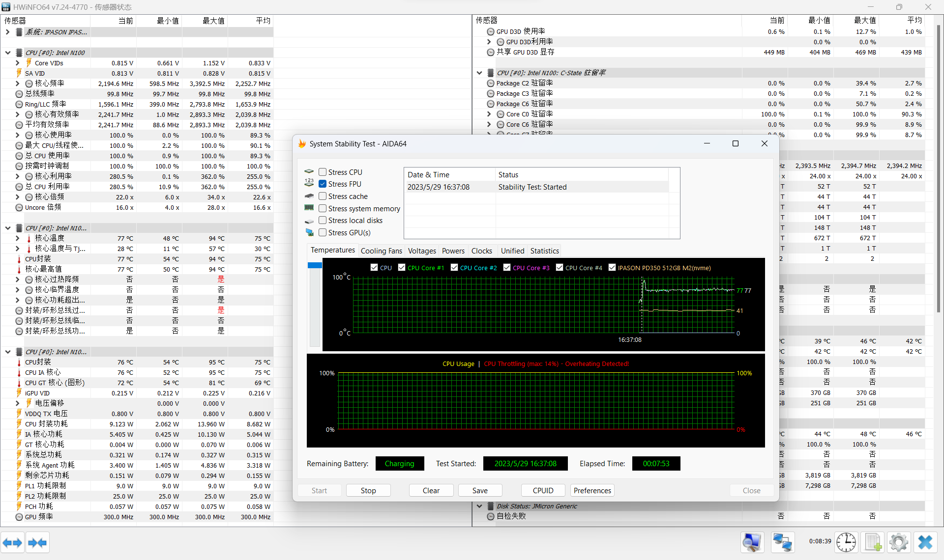Collapse the CPU [#0]: Intel N100 group

[x=8, y=53]
